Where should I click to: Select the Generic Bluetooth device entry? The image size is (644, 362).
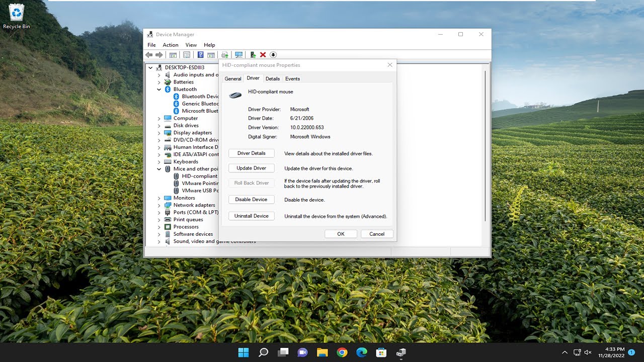[200, 104]
